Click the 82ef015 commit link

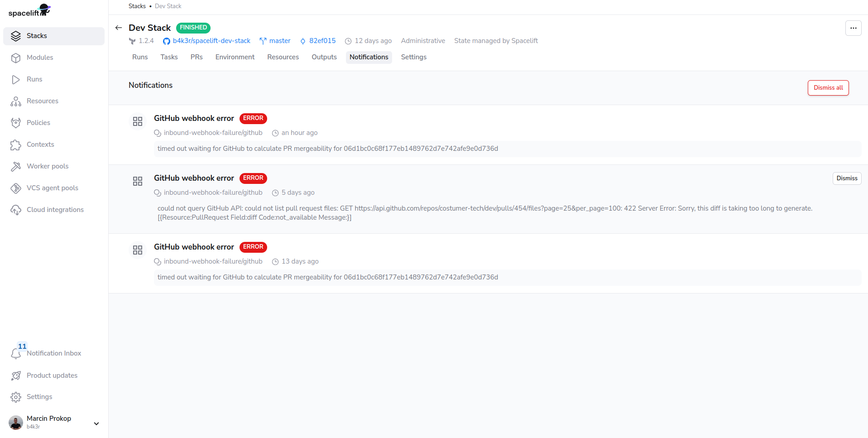click(x=321, y=41)
